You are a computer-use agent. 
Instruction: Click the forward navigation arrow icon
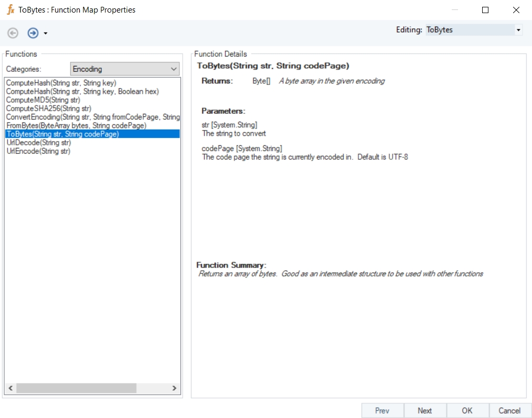coord(33,33)
